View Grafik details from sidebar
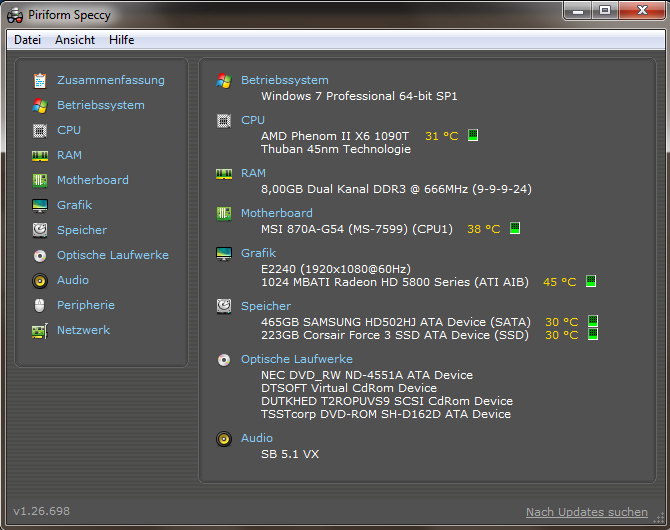This screenshot has height=530, width=670. click(x=74, y=205)
